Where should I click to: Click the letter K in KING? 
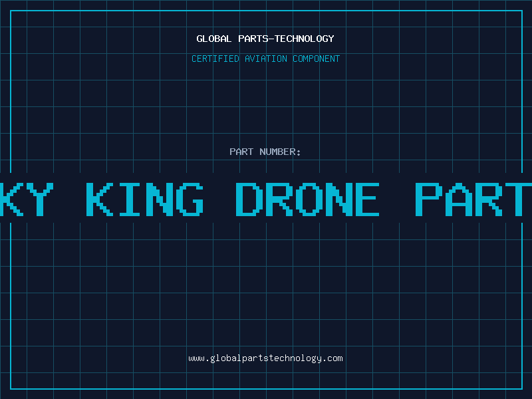pyautogui.click(x=99, y=199)
